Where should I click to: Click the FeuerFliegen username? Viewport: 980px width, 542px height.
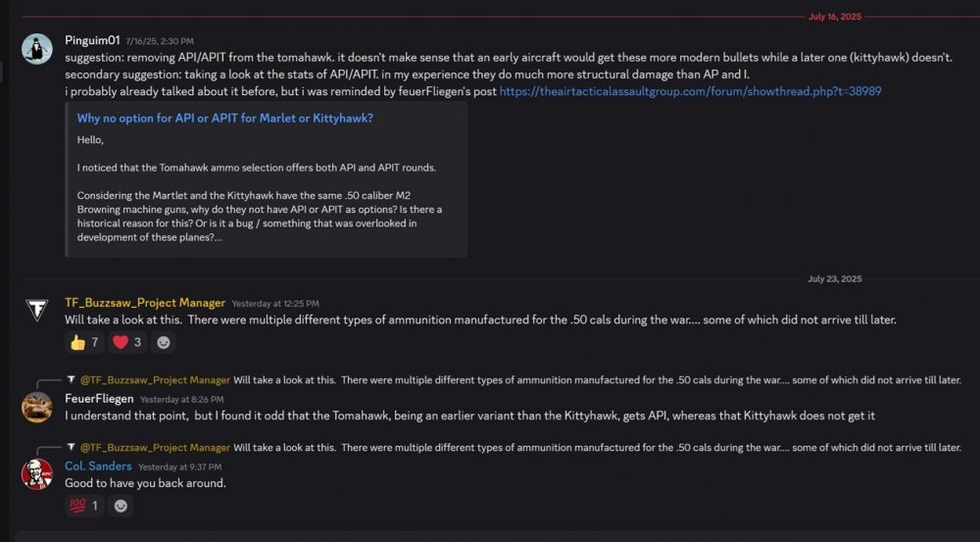(98, 399)
